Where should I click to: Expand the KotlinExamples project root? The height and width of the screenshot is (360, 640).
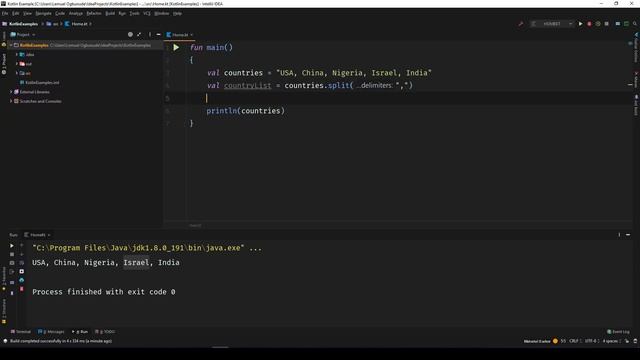pos(11,45)
